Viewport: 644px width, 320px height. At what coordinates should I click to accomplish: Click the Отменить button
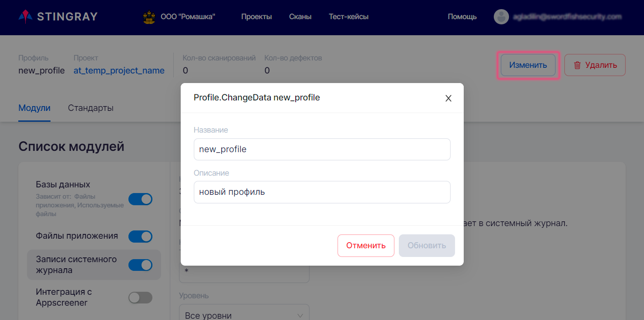(x=366, y=246)
